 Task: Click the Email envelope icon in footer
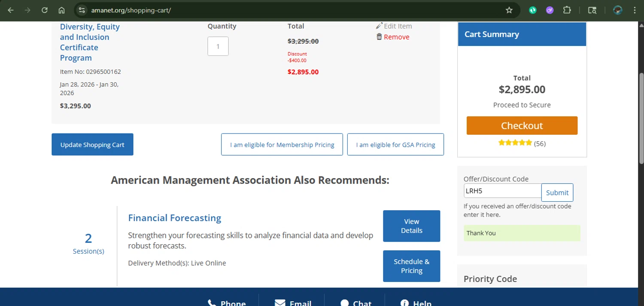click(280, 303)
